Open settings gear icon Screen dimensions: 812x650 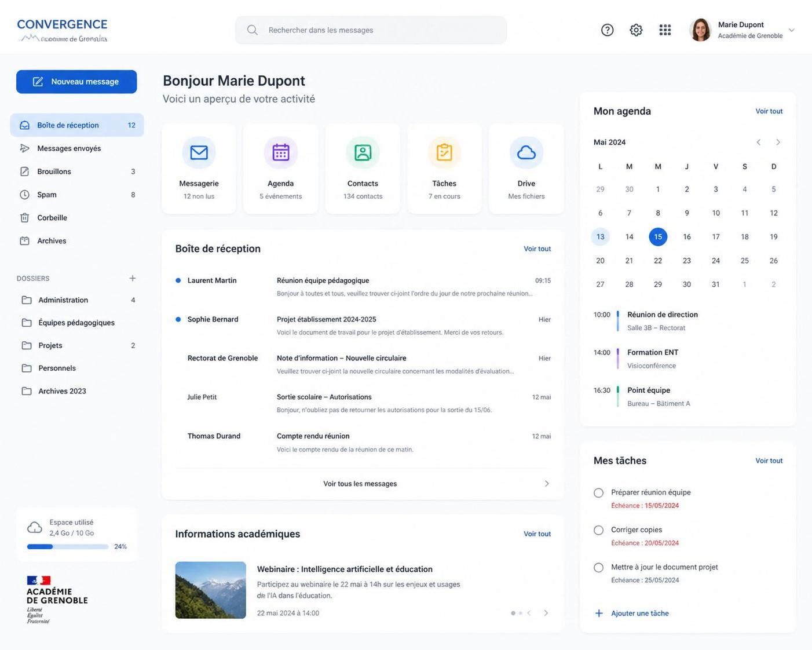click(636, 30)
